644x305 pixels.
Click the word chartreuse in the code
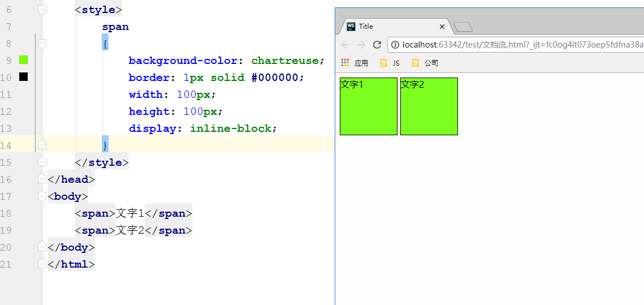click(284, 61)
